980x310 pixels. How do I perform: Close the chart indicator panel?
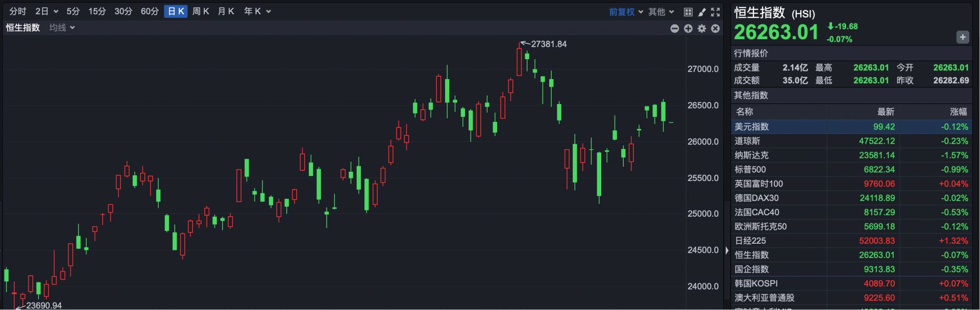(716, 29)
